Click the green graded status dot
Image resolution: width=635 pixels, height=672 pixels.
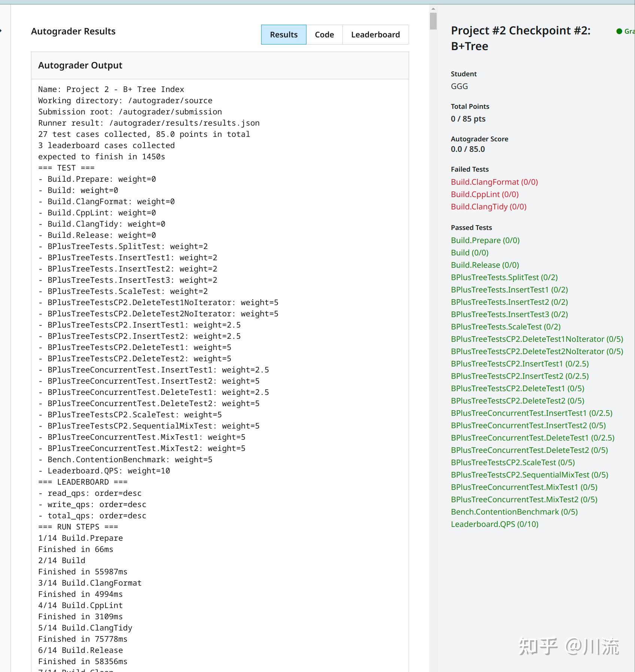pos(619,31)
